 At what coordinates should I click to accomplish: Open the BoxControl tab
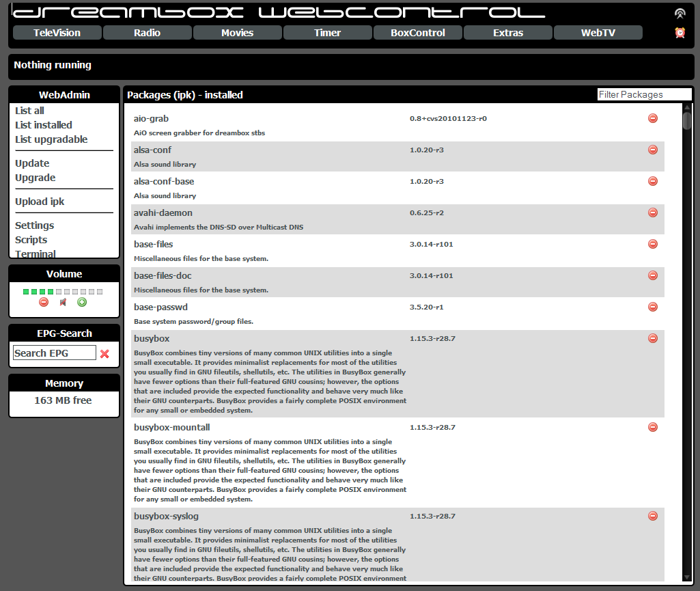pyautogui.click(x=418, y=33)
